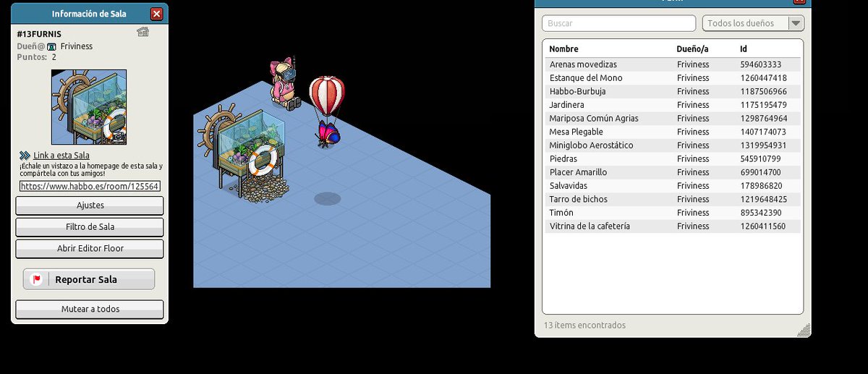Close the Información de Sala window

click(156, 14)
